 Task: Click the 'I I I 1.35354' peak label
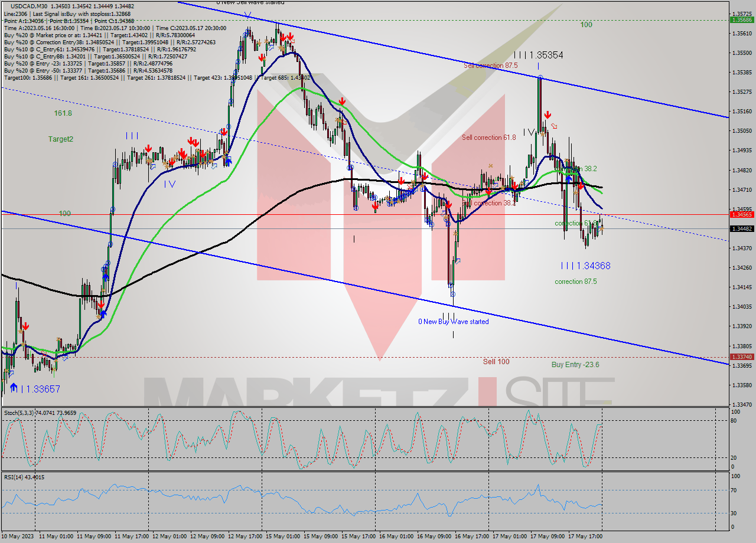click(538, 55)
